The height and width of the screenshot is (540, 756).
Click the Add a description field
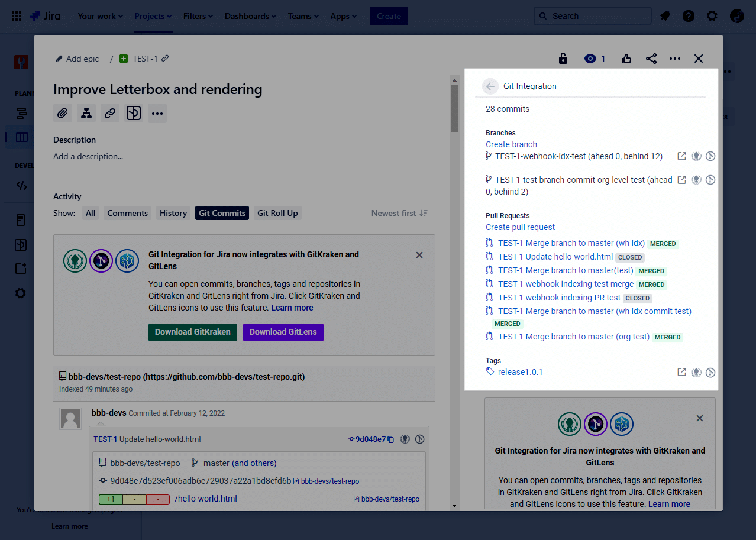click(88, 157)
